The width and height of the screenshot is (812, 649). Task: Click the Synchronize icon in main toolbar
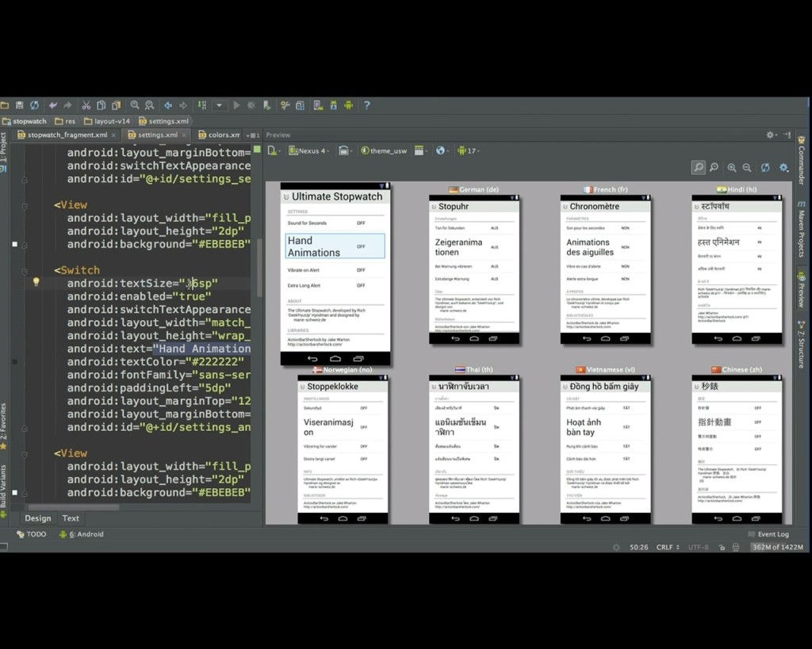pos(34,105)
